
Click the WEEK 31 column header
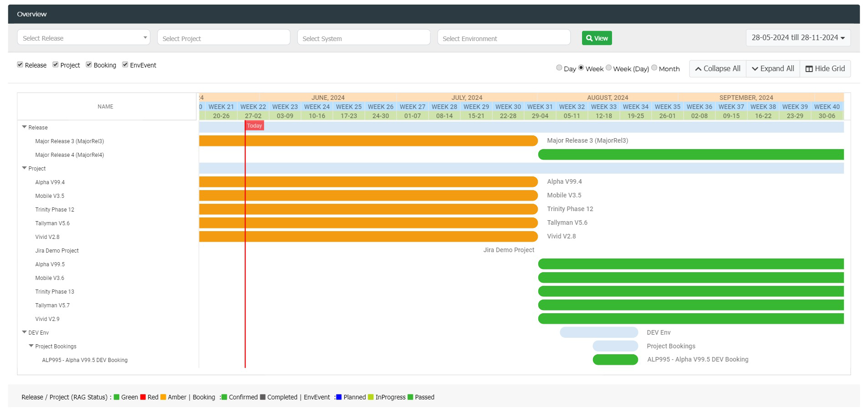click(540, 107)
